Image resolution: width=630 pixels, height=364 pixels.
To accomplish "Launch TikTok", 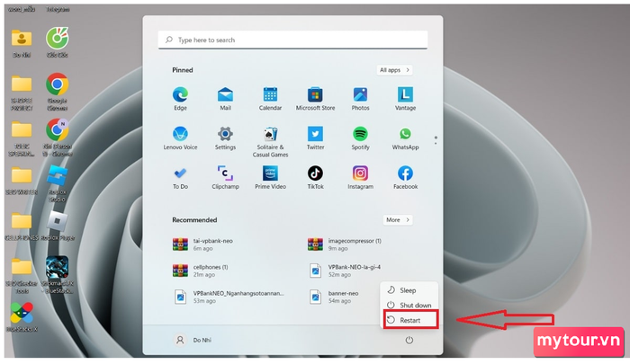I will coord(315,177).
